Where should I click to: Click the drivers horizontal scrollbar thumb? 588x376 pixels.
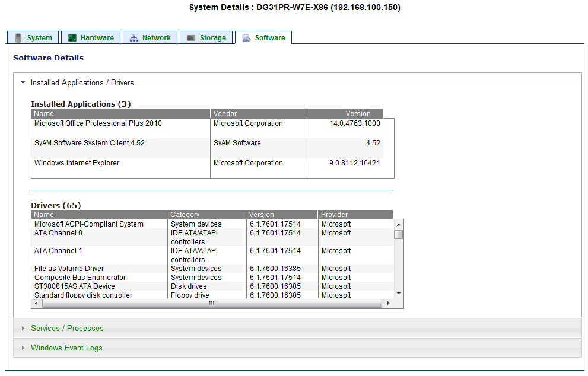pyautogui.click(x=212, y=304)
